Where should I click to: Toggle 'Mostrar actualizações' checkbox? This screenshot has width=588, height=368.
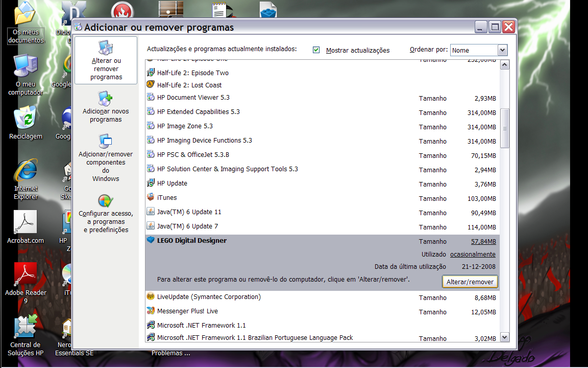click(x=316, y=50)
